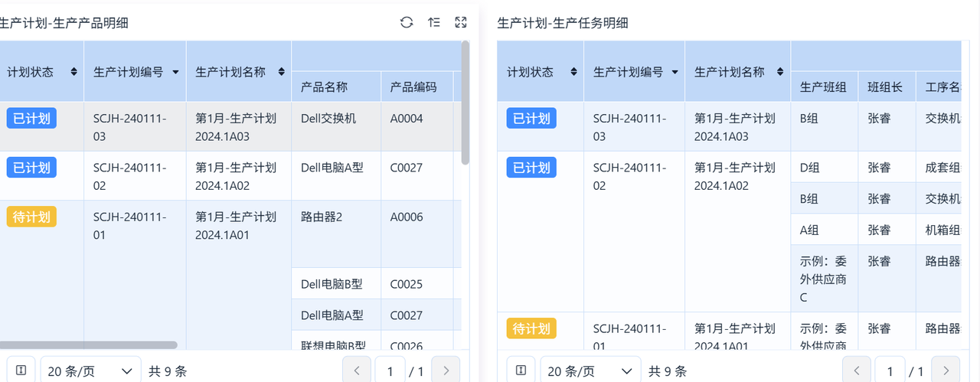Image resolution: width=980 pixels, height=382 pixels.
Task: Expand 生产产品明细 panel to fullscreen
Action: click(x=461, y=22)
